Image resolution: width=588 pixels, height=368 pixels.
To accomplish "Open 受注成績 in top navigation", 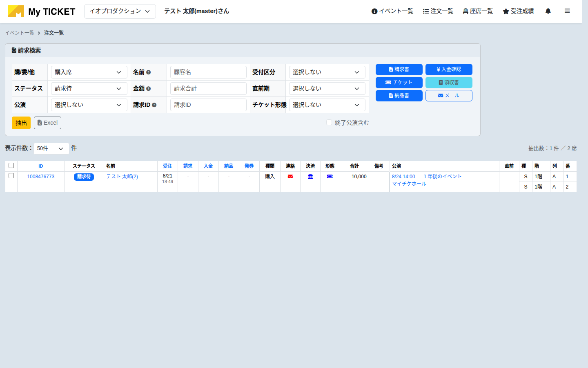I will [518, 11].
